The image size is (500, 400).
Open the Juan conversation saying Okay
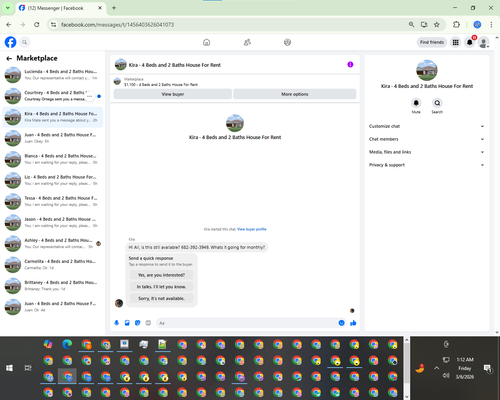53,138
